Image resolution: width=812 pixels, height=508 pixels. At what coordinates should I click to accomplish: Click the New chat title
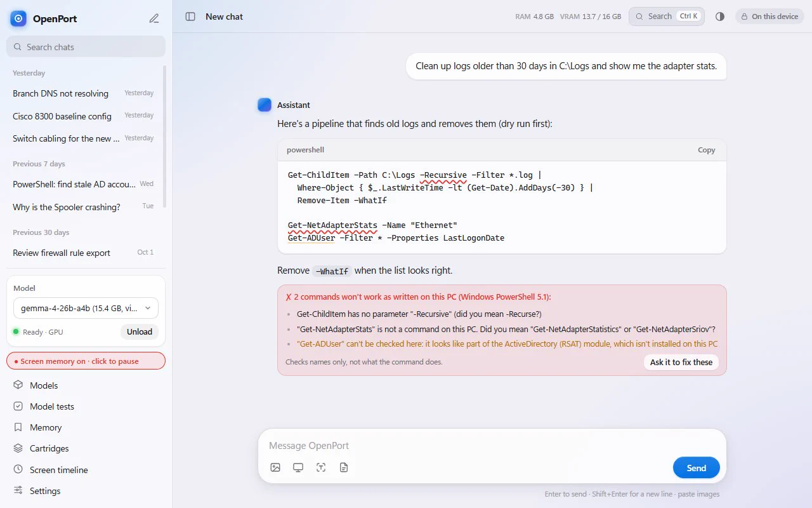(x=224, y=17)
